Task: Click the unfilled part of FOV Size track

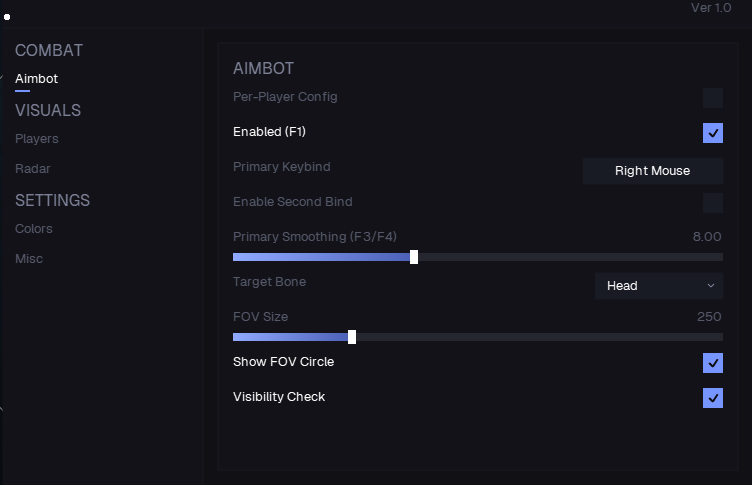Action: tap(540, 337)
